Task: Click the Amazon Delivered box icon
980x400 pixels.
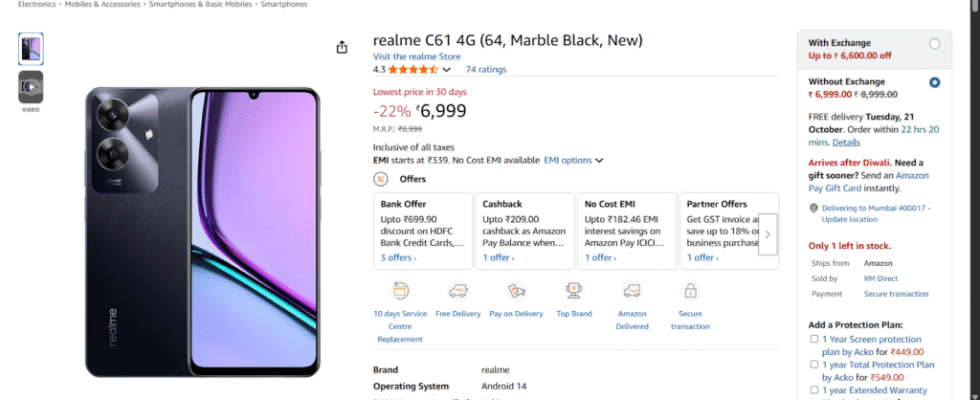Action: tap(632, 291)
